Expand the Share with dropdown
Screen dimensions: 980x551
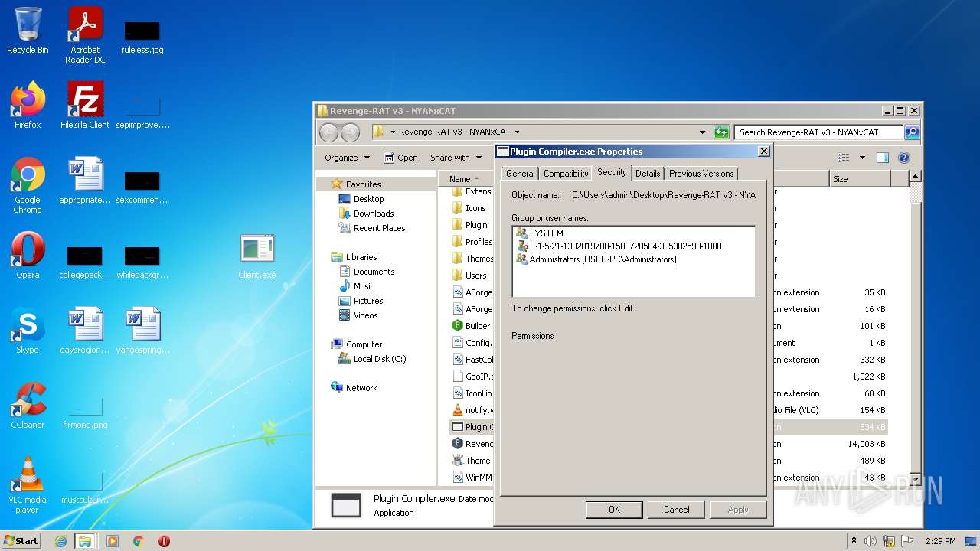click(x=456, y=158)
